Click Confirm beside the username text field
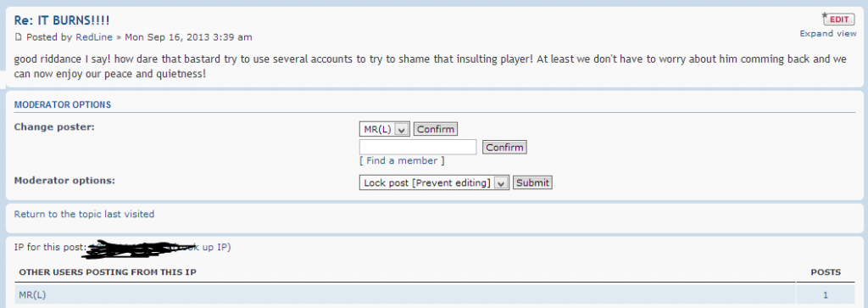This screenshot has height=308, width=868. point(504,148)
